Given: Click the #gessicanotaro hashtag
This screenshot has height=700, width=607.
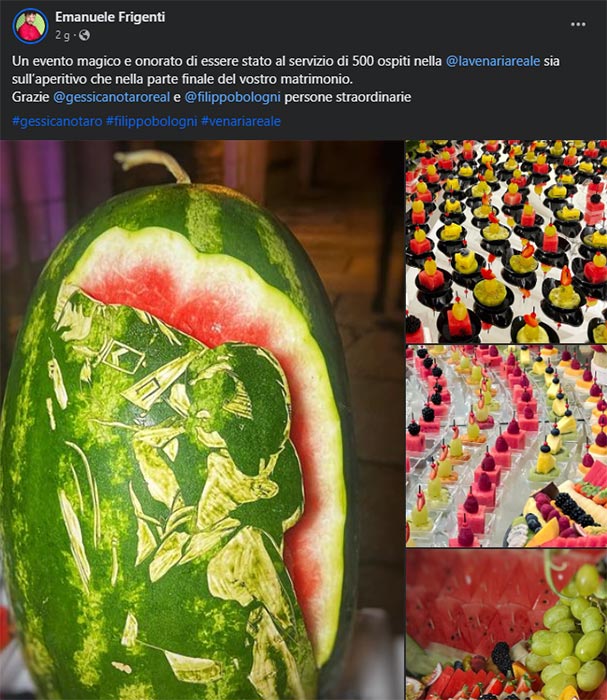Looking at the screenshot, I should pyautogui.click(x=57, y=121).
